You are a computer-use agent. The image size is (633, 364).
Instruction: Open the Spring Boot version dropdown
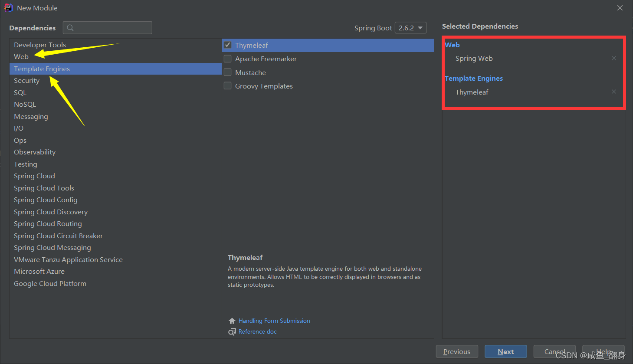click(x=410, y=28)
